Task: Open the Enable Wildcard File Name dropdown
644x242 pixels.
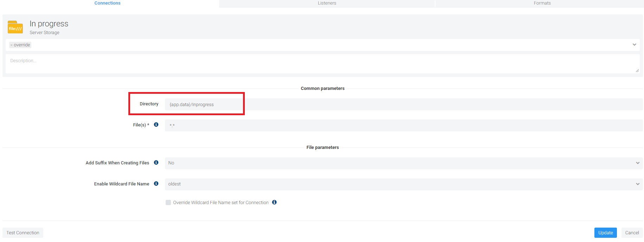Action: tap(403, 184)
